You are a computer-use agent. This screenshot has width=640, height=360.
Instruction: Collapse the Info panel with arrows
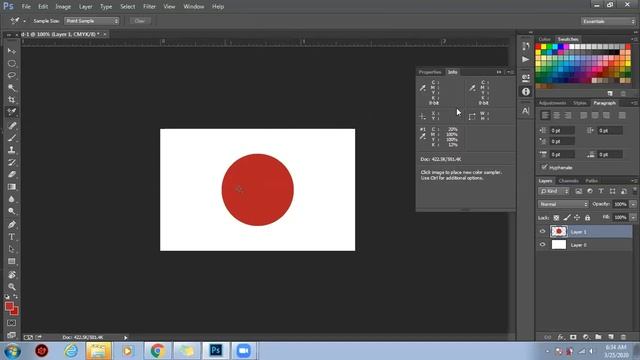(x=499, y=72)
